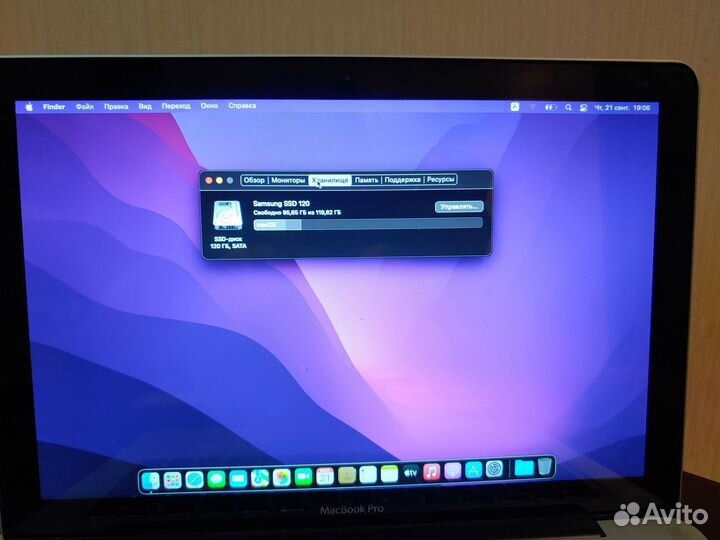
Task: Switch to the Поддержка tab
Action: point(402,180)
